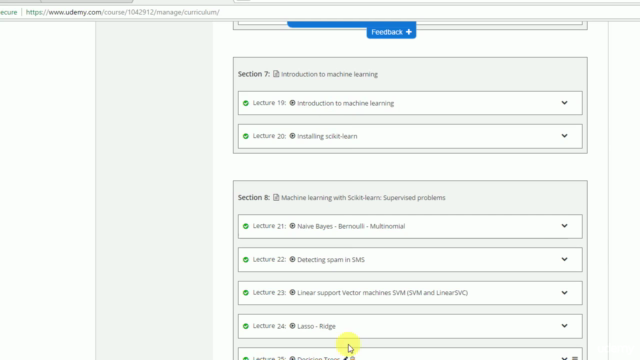
Task: Click the Udemy curriculum URL in address bar
Action: (122, 12)
